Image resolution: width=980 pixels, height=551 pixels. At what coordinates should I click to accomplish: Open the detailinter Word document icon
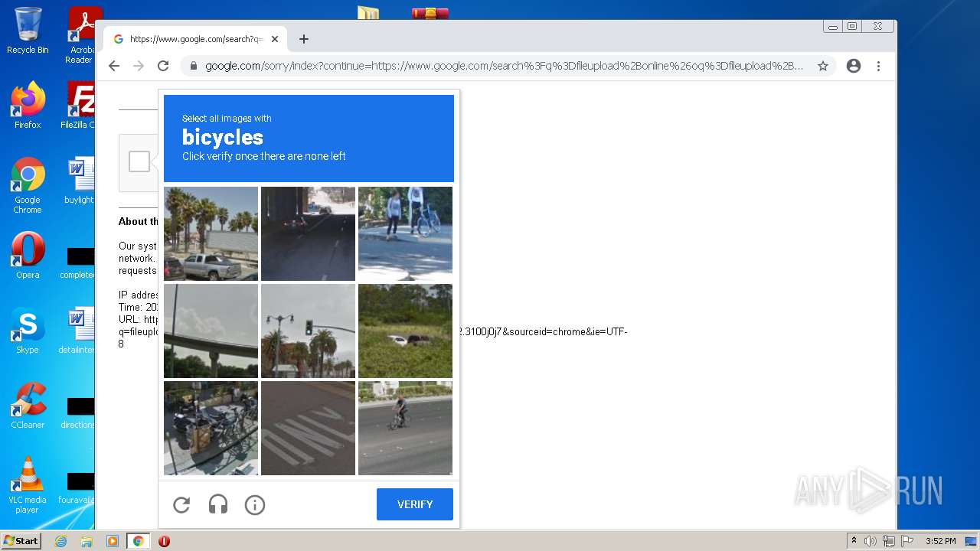tap(77, 331)
